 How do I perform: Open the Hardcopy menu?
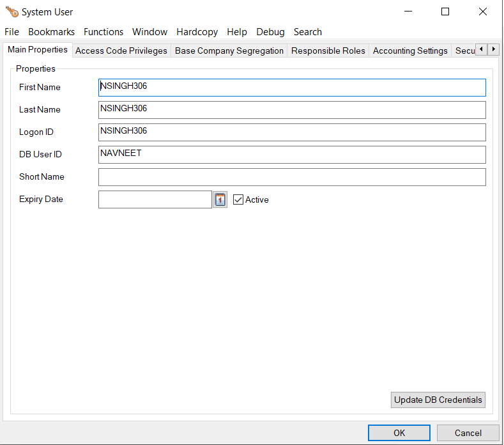click(197, 32)
